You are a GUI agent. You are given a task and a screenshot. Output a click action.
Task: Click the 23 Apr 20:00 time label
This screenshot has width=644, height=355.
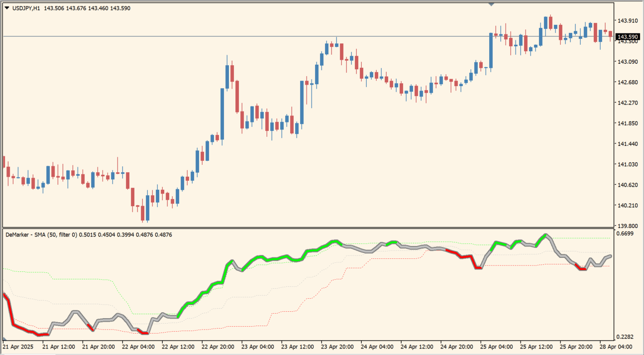pyautogui.click(x=337, y=346)
